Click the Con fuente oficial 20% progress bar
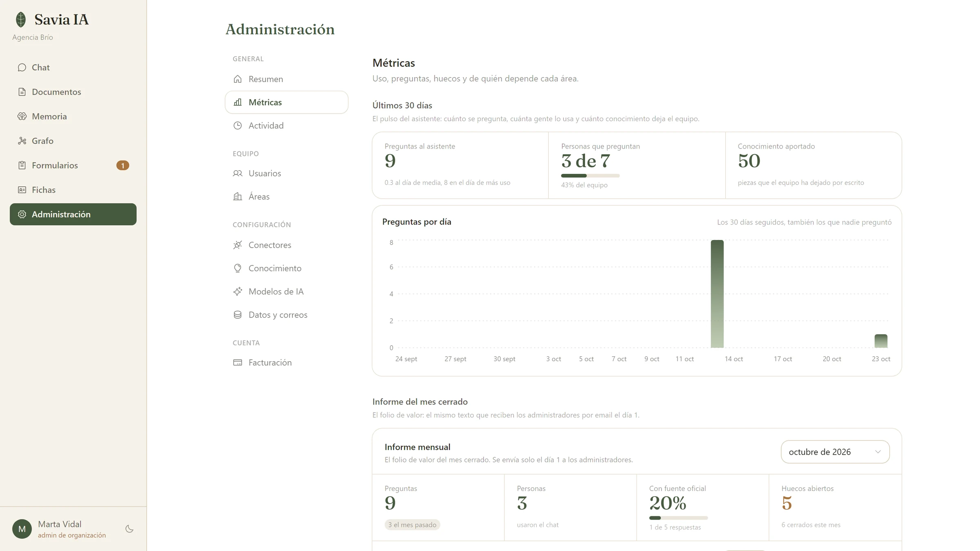Viewport: 980px width, 551px height. [678, 518]
